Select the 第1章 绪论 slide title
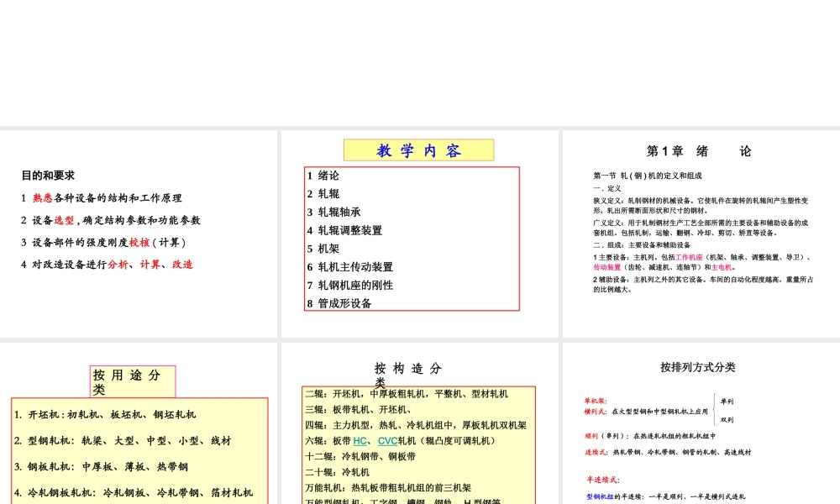This screenshot has height=504, width=840. [699, 151]
